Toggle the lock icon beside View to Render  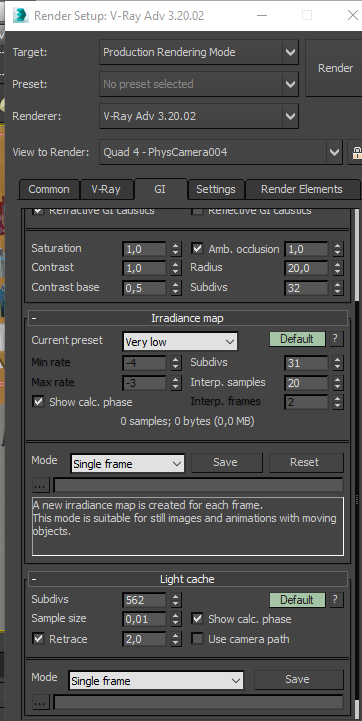(x=355, y=152)
